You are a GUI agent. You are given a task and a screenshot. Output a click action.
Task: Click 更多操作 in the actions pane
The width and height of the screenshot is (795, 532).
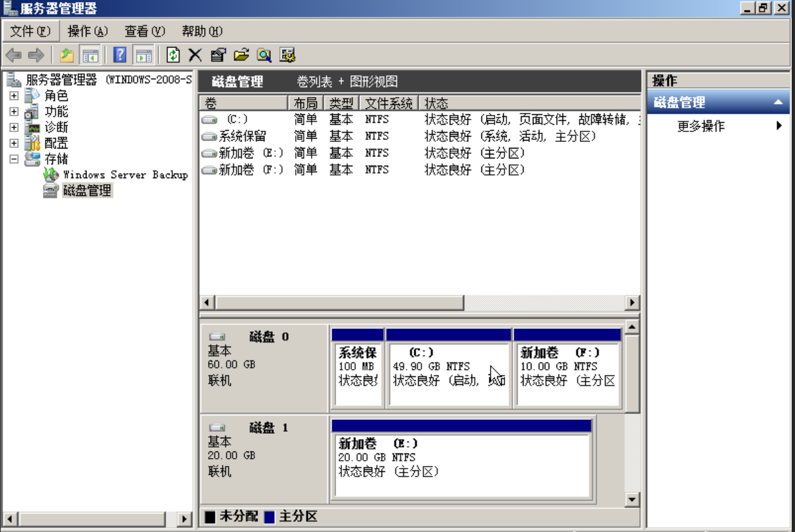[701, 126]
